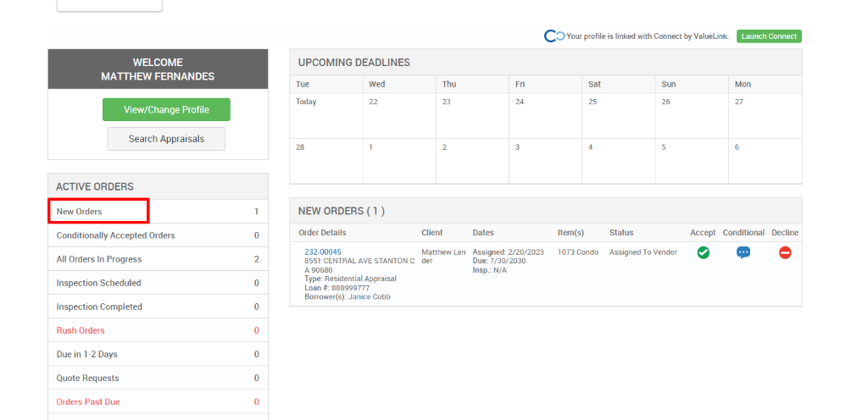
Task: Open order number 232-00045 link
Action: click(x=323, y=252)
